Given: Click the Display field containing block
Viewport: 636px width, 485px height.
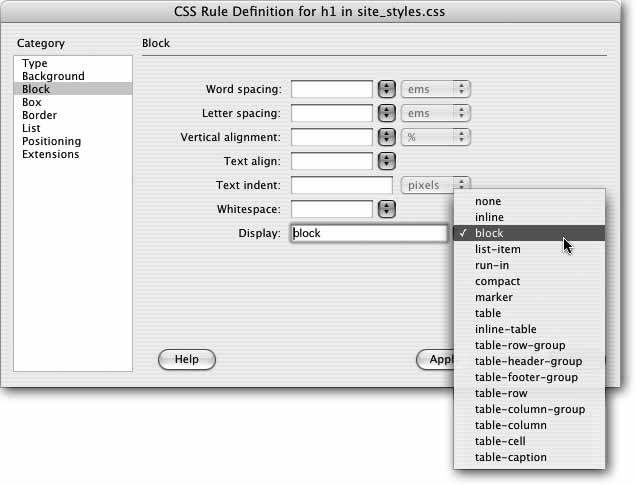Looking at the screenshot, I should [367, 233].
